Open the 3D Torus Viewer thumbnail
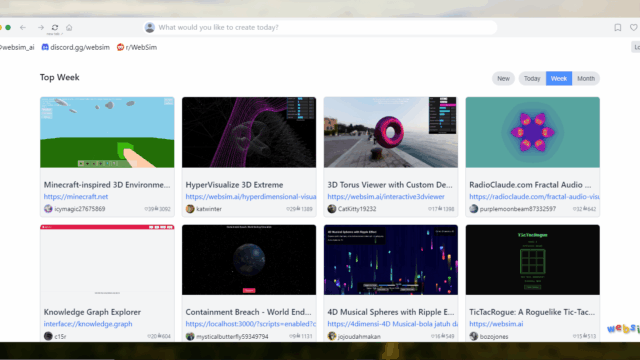Image resolution: width=640 pixels, height=360 pixels. click(391, 132)
